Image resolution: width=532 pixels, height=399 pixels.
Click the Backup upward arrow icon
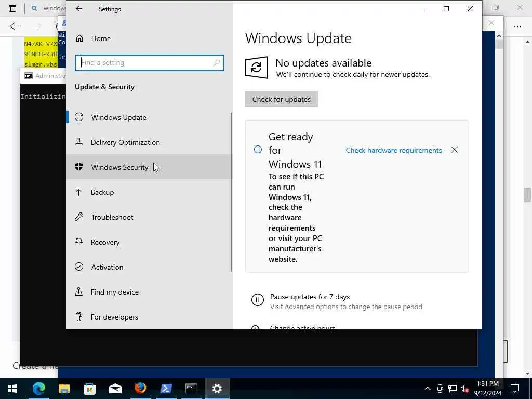click(x=79, y=192)
